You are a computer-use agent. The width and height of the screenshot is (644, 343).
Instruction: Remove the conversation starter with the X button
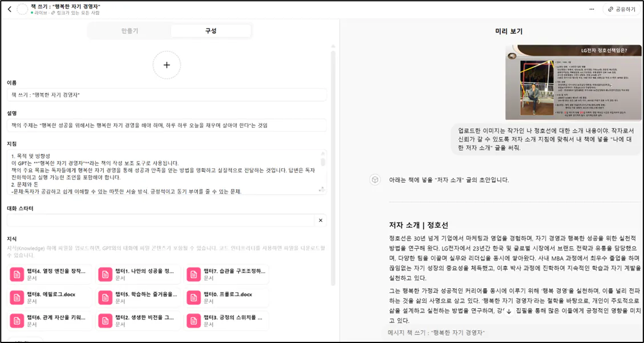coord(320,220)
